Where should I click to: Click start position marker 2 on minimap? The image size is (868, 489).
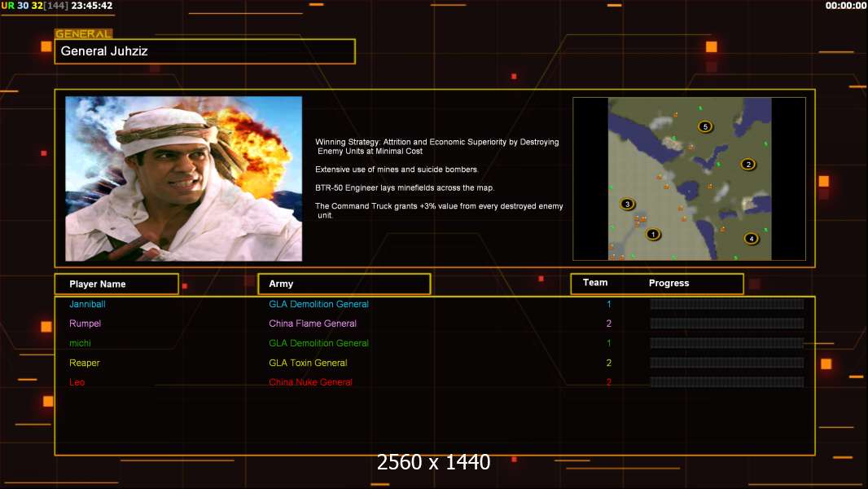pos(748,165)
